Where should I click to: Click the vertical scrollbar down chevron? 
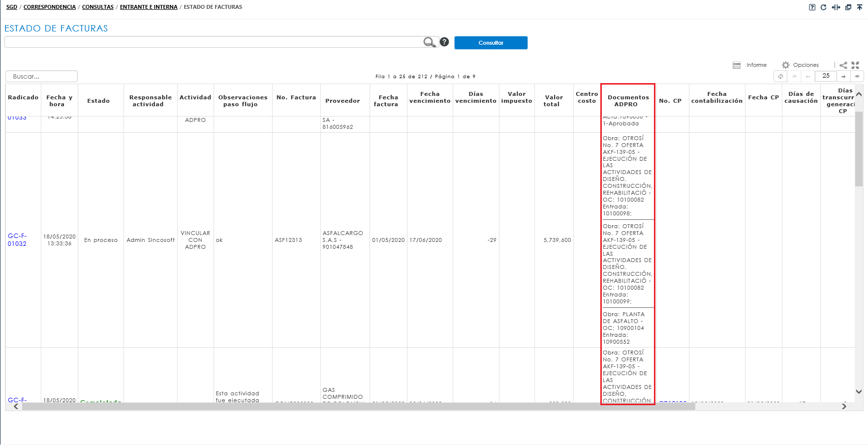[859, 392]
